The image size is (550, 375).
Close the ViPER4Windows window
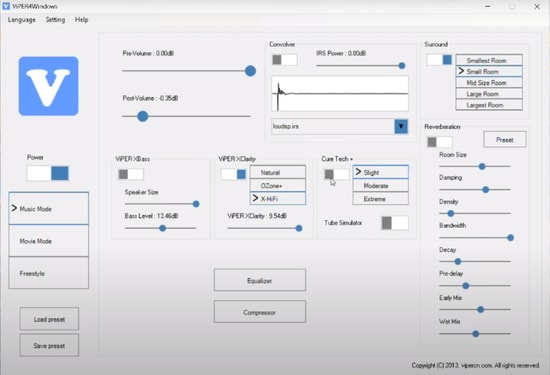(x=537, y=6)
